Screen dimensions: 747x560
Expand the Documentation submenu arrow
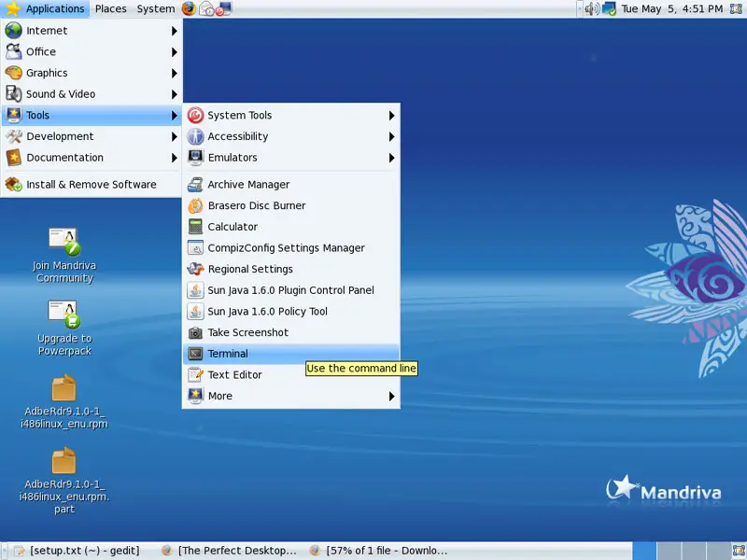coord(175,158)
